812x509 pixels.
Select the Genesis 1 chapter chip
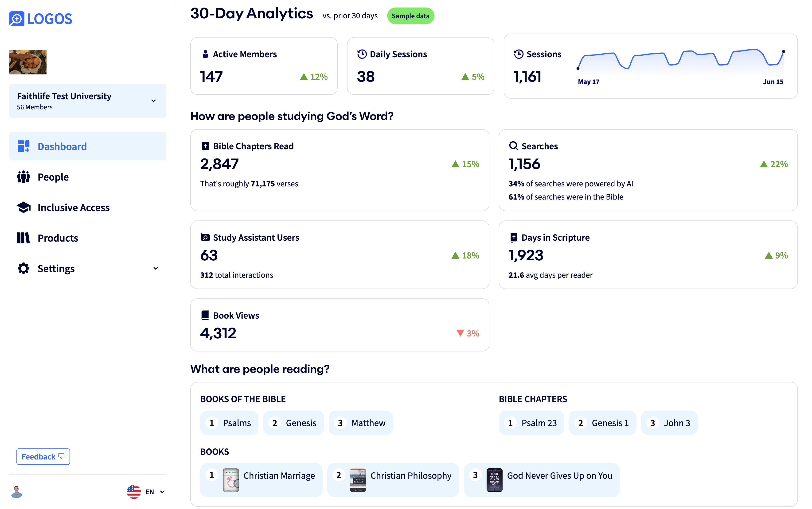click(603, 423)
